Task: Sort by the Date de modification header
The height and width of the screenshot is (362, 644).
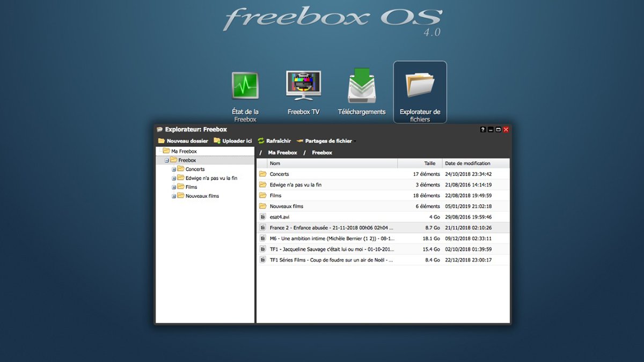Action: pyautogui.click(x=476, y=164)
